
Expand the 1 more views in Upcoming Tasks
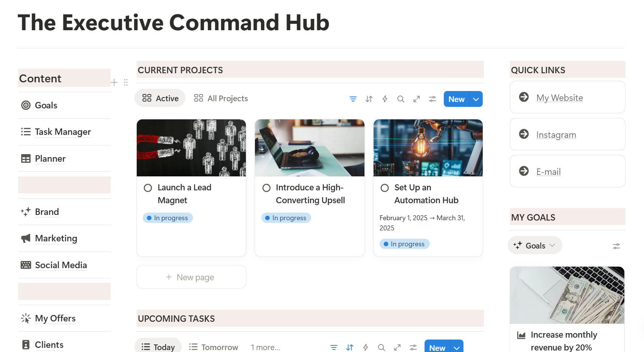(265, 347)
